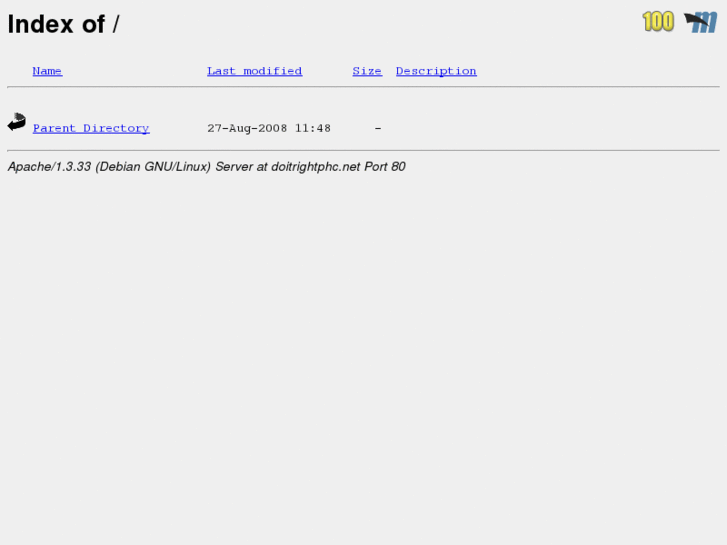Click the black back-arrow folder icon
The height and width of the screenshot is (545, 727).
pos(17,122)
